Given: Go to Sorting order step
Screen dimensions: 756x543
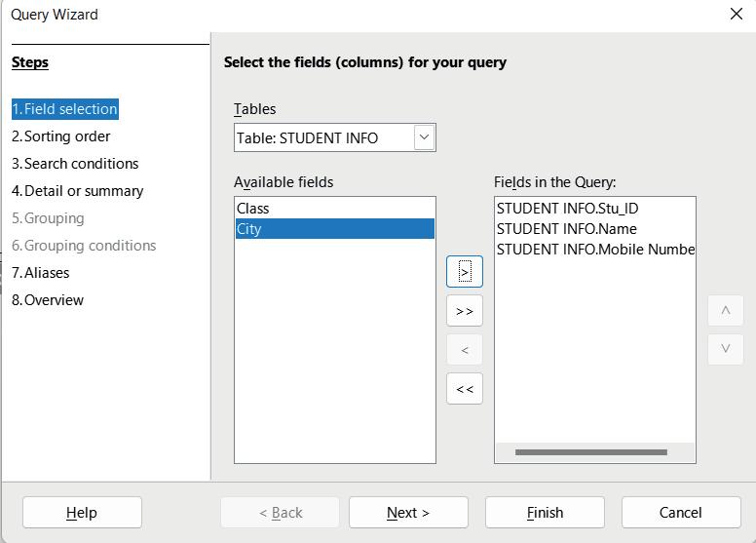Looking at the screenshot, I should (x=60, y=136).
